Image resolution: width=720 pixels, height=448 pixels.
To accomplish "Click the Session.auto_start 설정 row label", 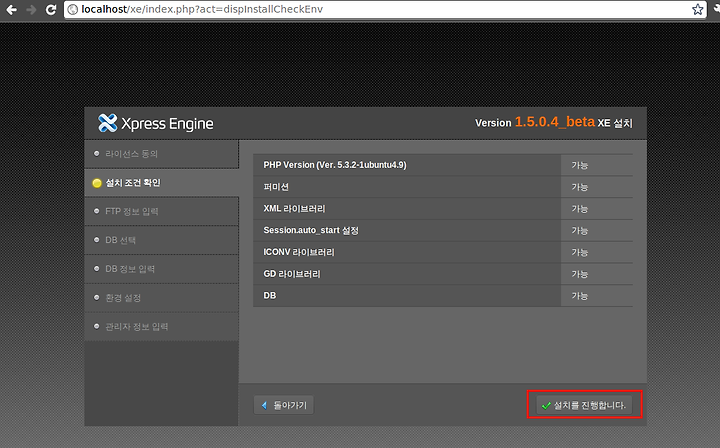I will (311, 230).
